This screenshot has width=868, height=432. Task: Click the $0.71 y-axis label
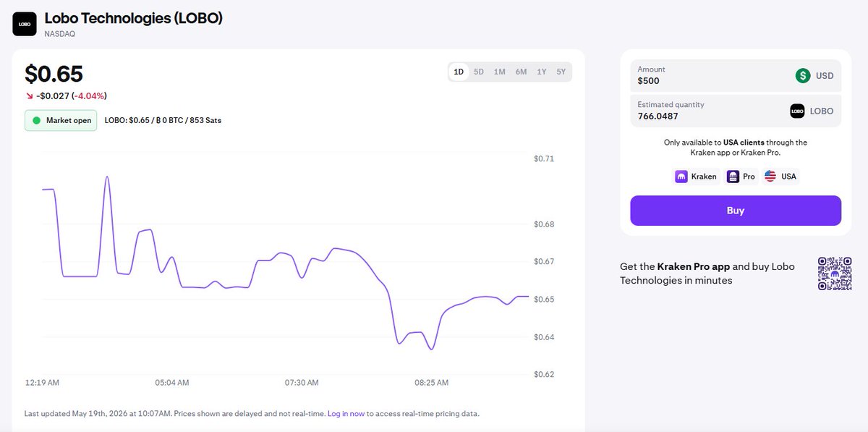tap(544, 158)
